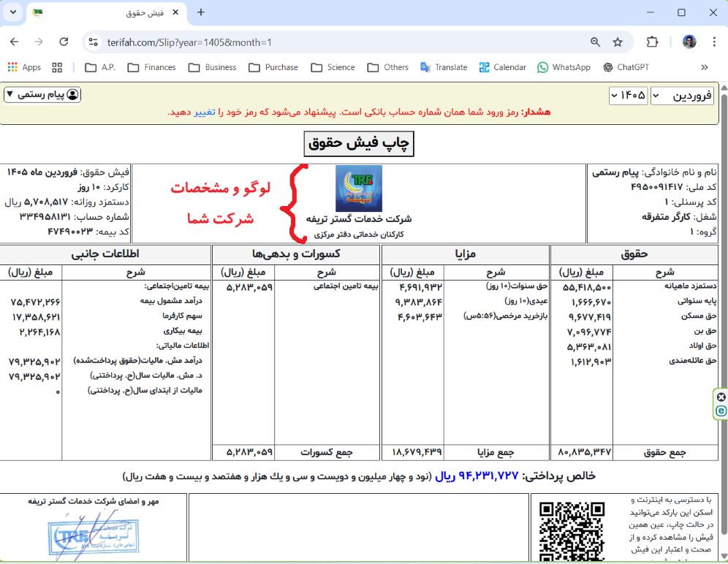Click the بیمه تامین اجتماعی deduction row
This screenshot has height=564, width=728.
296,286
